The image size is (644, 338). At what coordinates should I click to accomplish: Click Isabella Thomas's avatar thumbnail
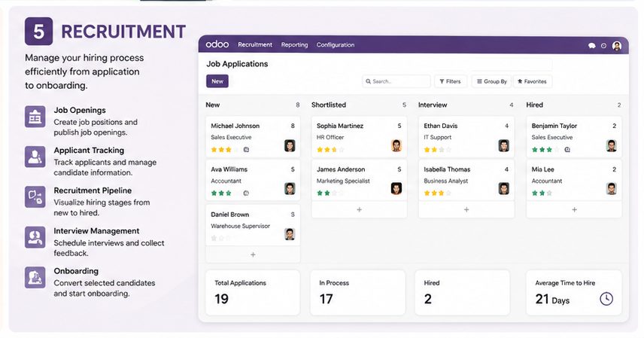[504, 189]
